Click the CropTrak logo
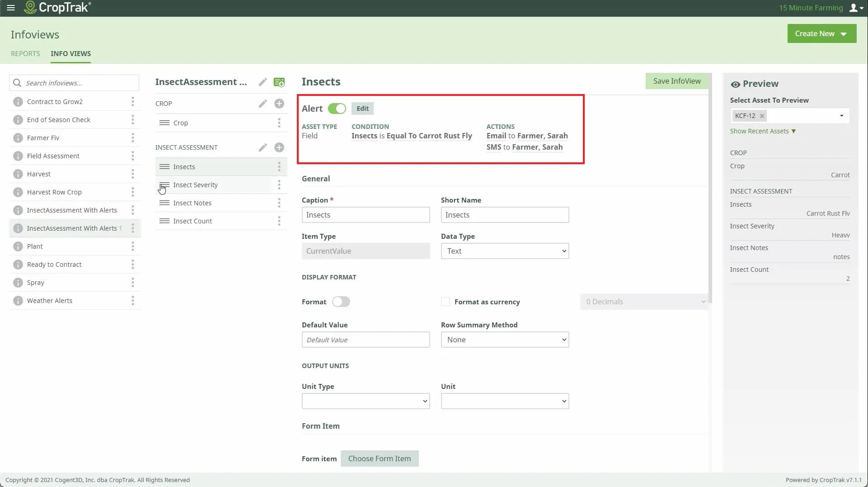Screen dimensions: 868x487 point(57,8)
